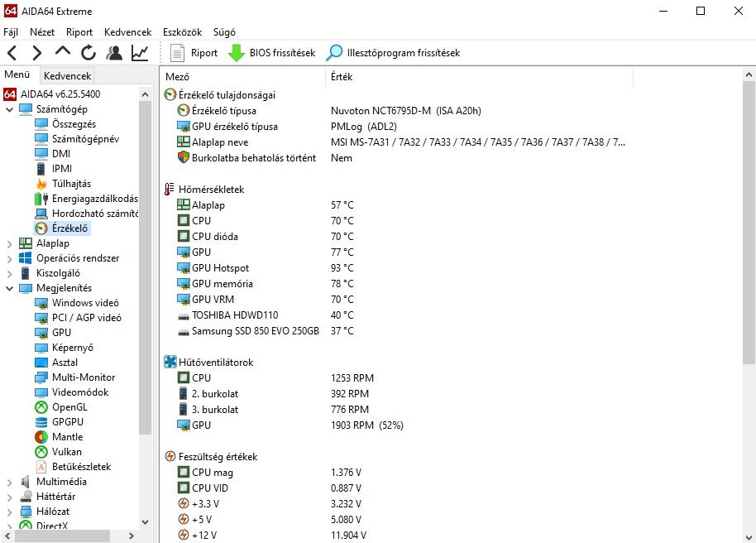Viewport: 756px width, 543px height.
Task: Open the Riport menu in the menu bar
Action: coord(79,31)
